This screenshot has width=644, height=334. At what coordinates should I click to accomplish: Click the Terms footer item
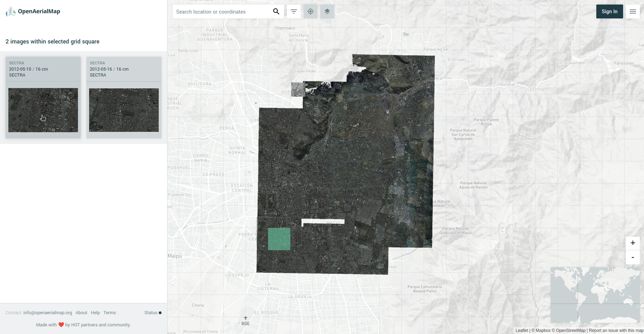tap(109, 312)
